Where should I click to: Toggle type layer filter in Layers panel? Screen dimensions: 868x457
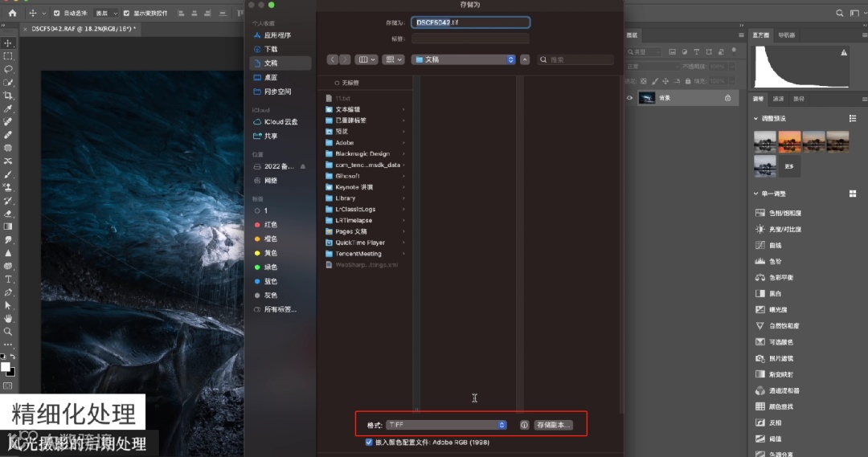[696, 52]
